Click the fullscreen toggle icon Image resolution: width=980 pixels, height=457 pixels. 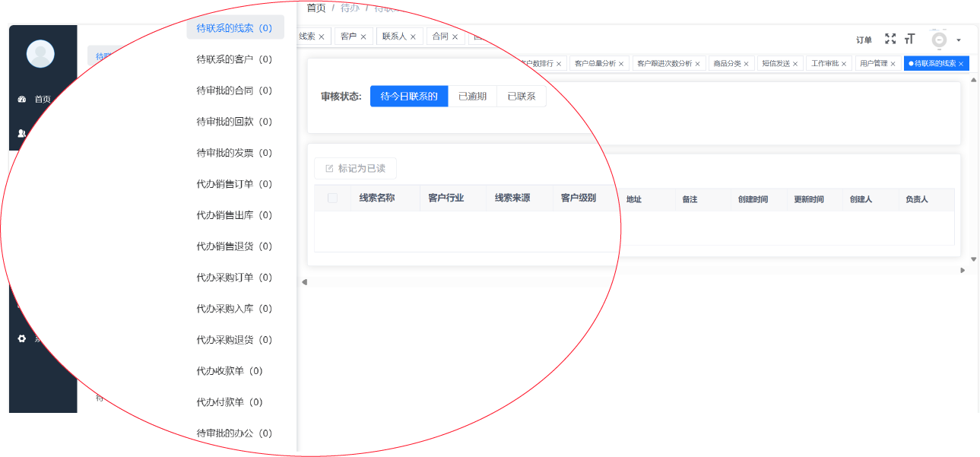[890, 39]
